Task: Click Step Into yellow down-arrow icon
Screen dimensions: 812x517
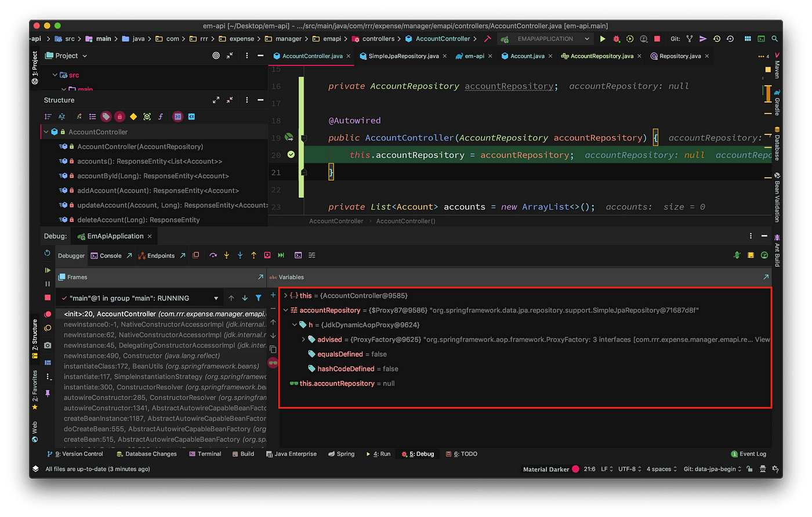Action: tap(226, 255)
